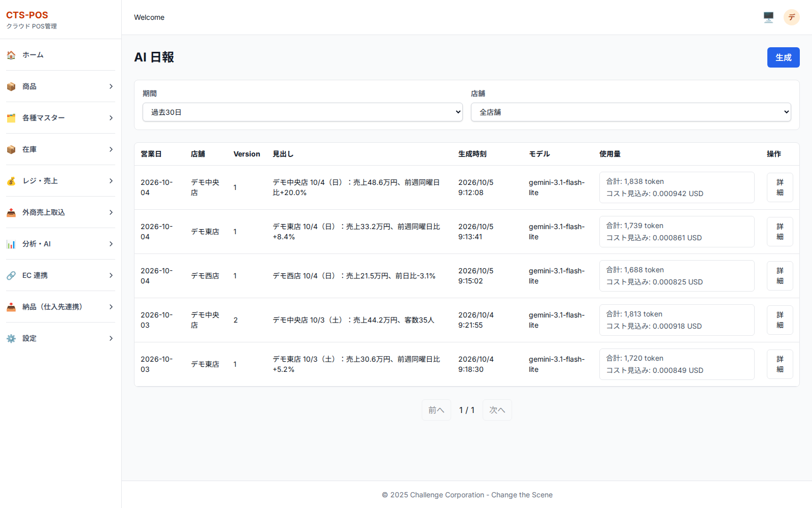Open the EC 連携 menu item
This screenshot has width=812, height=508.
point(60,275)
